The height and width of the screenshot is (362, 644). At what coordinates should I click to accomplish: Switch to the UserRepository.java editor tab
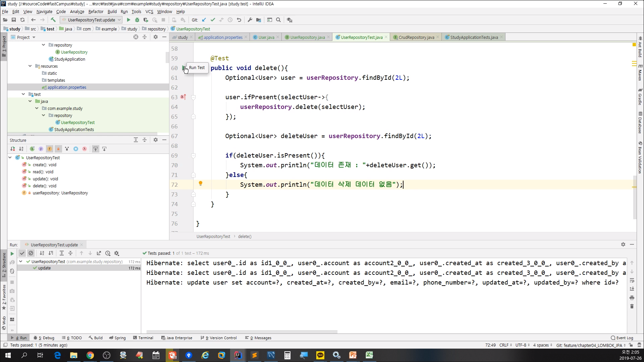[x=307, y=37]
